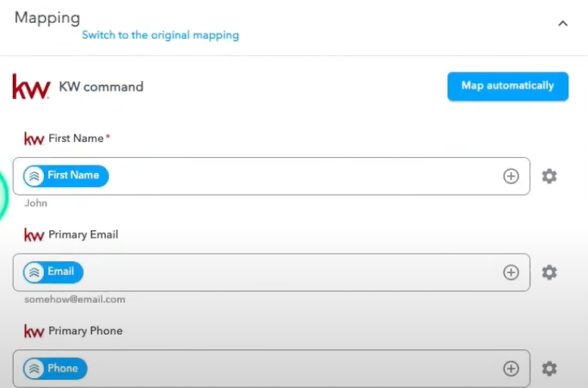The width and height of the screenshot is (588, 388).
Task: Click the Mapping section heading
Action: point(48,18)
